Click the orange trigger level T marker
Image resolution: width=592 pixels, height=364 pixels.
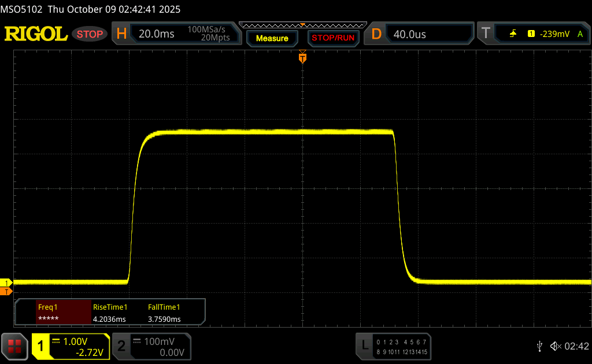click(7, 292)
